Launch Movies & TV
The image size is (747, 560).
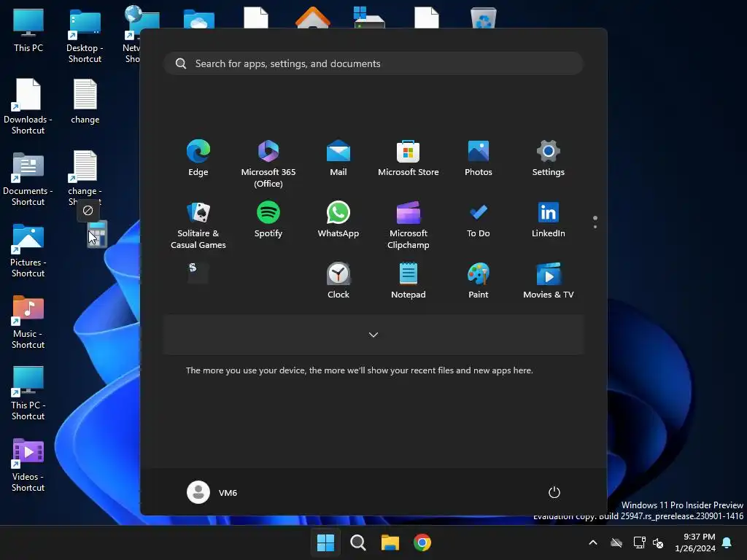[549, 281]
